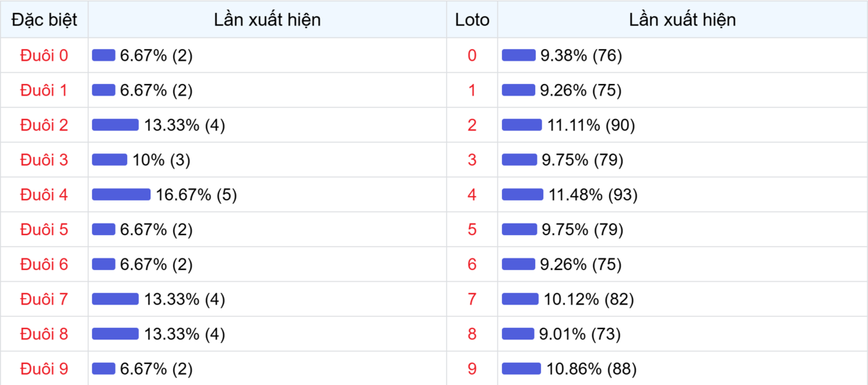Viewport: 868px width, 385px height.
Task: Click the 'Đặc biệt' column header
Action: [x=44, y=20]
